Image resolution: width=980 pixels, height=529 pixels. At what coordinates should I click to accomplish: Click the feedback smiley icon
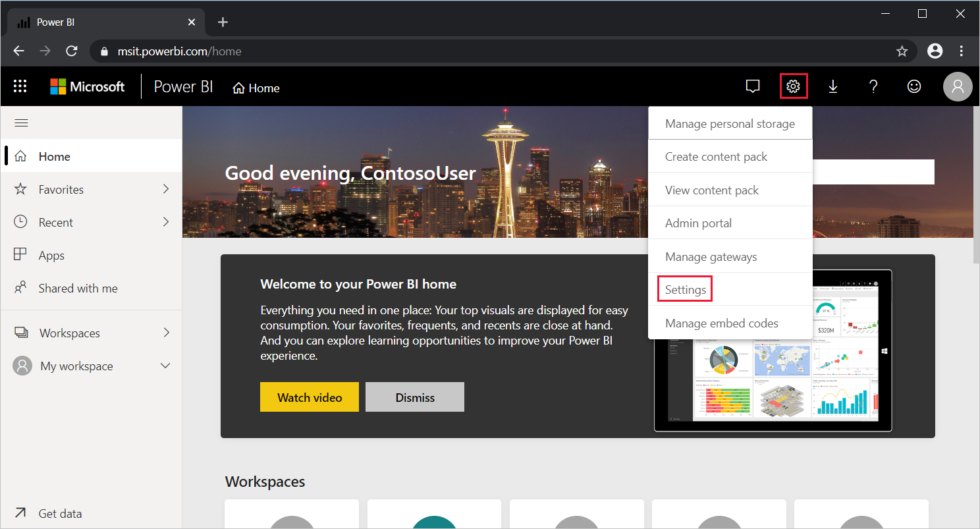[914, 86]
